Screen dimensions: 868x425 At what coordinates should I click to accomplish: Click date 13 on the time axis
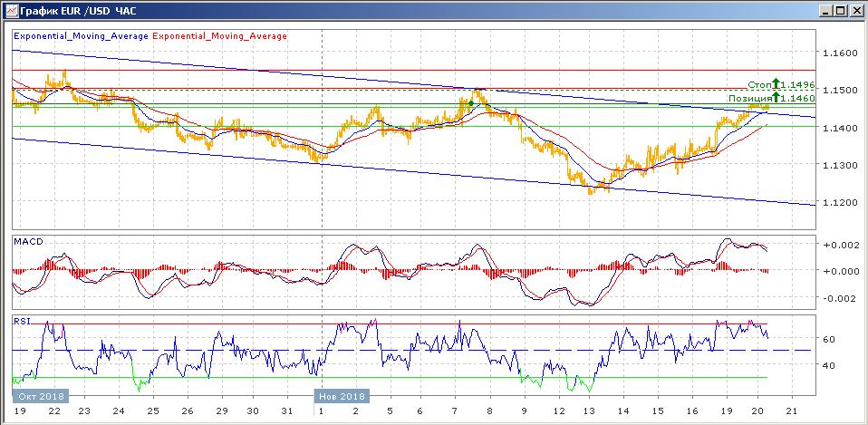click(x=588, y=411)
